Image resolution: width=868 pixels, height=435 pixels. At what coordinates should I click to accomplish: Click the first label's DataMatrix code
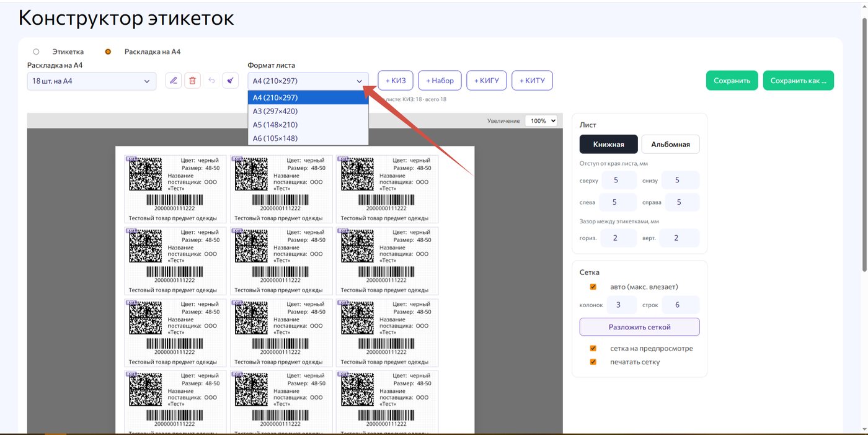coord(146,174)
